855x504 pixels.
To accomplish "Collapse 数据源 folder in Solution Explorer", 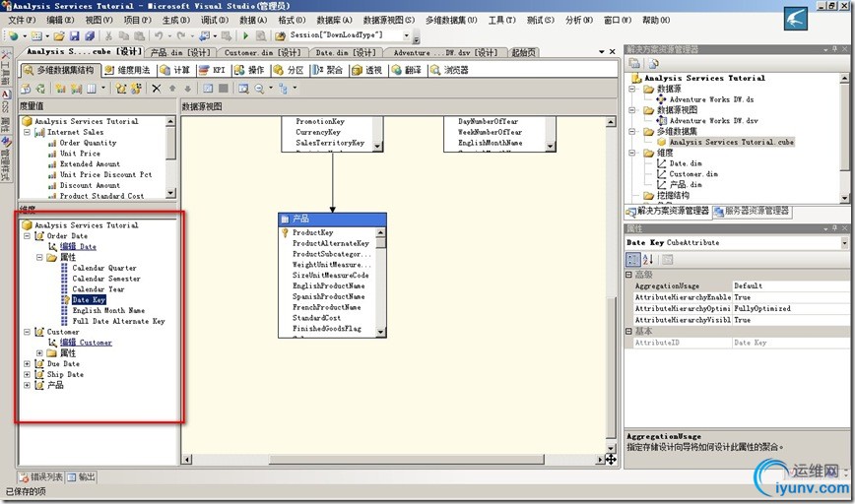I will click(632, 89).
